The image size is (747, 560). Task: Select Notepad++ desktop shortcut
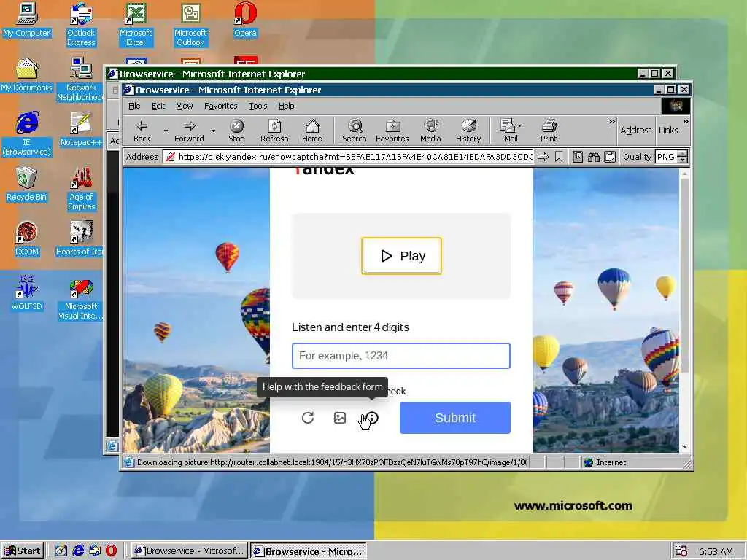[81, 129]
